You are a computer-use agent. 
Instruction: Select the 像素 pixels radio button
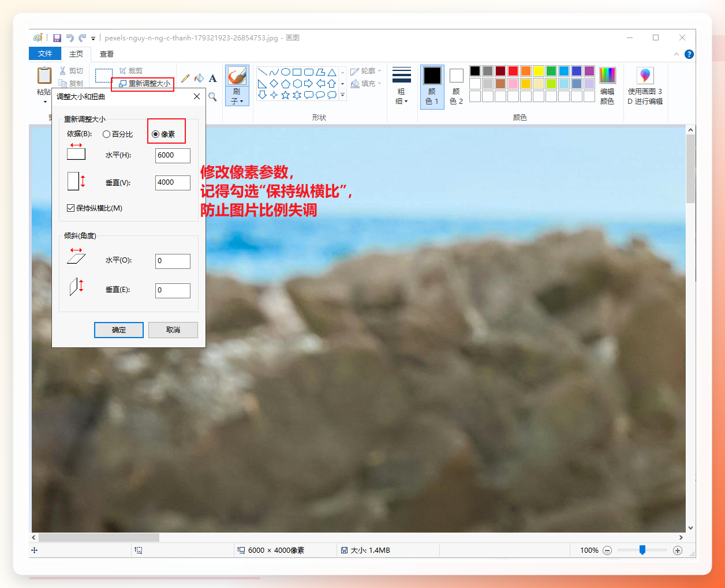click(155, 134)
